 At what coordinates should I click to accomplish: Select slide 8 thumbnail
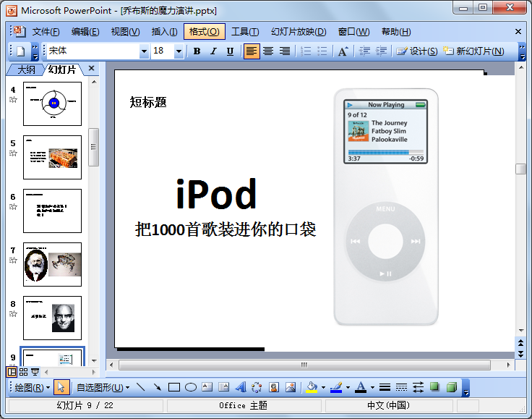point(52,318)
